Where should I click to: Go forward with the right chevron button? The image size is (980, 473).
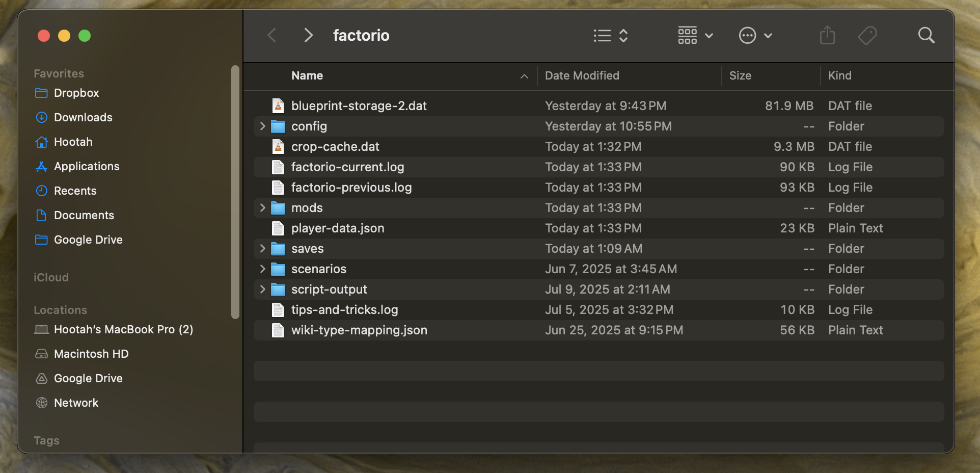coord(308,35)
